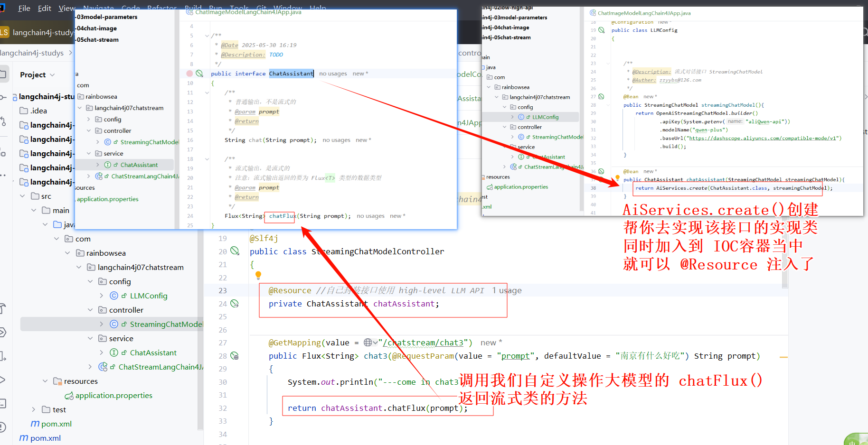
Task: Collapse the main folder in main tree
Action: click(x=34, y=210)
